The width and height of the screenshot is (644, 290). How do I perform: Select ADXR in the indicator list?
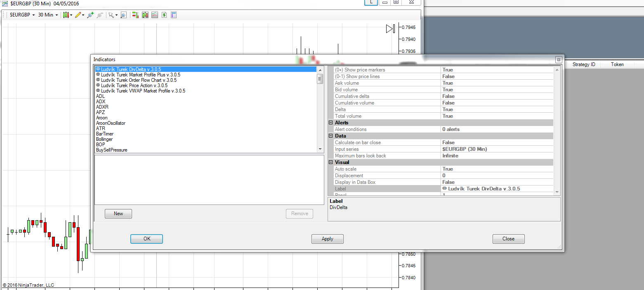coord(206,107)
